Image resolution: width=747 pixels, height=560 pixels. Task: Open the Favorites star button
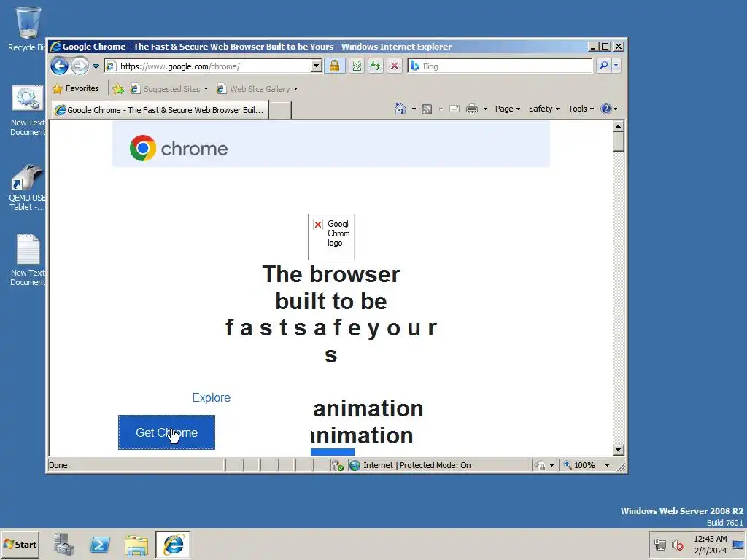76,88
